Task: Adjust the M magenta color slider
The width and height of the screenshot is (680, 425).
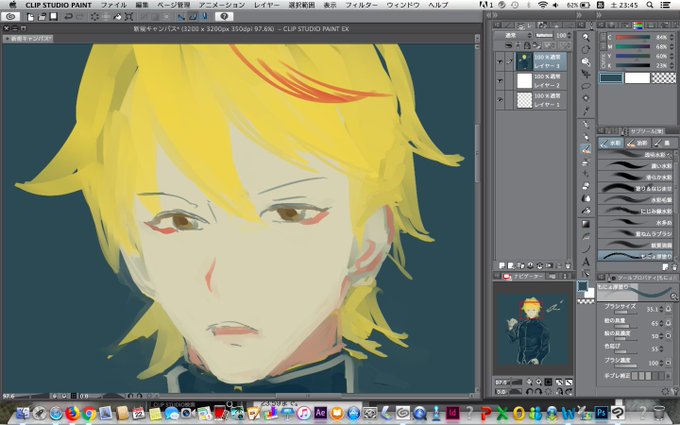Action: (x=633, y=46)
